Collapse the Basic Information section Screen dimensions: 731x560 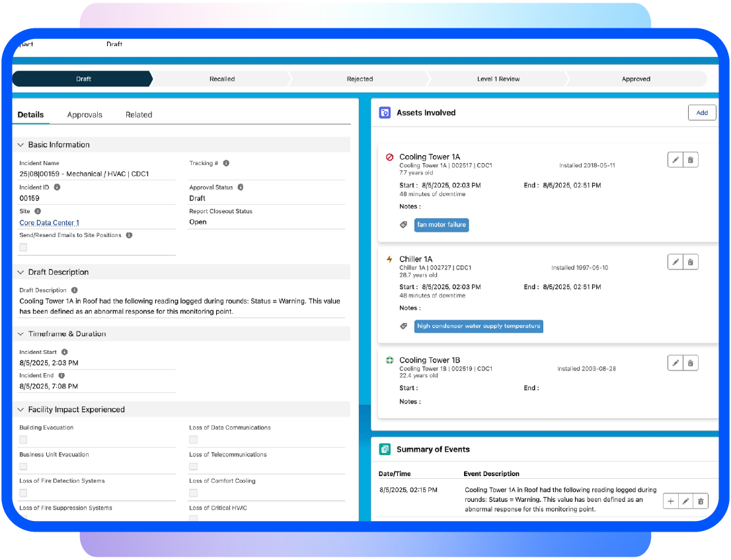pyautogui.click(x=20, y=145)
